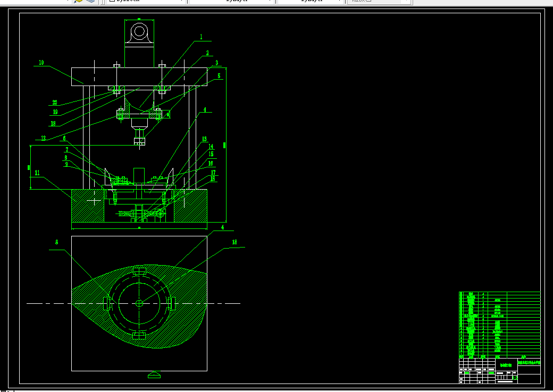
Task: Select the small center circle in plan view
Action: pyautogui.click(x=139, y=303)
